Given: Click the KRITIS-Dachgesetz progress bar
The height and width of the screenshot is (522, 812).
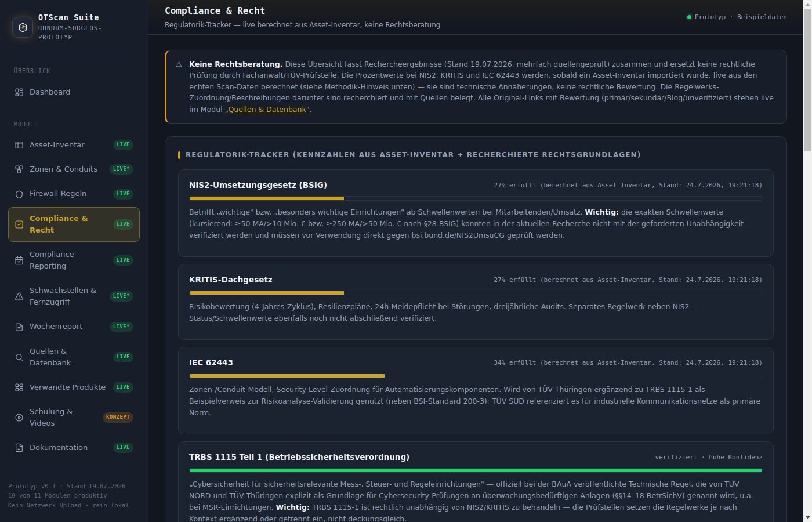Looking at the screenshot, I should pyautogui.click(x=476, y=293).
